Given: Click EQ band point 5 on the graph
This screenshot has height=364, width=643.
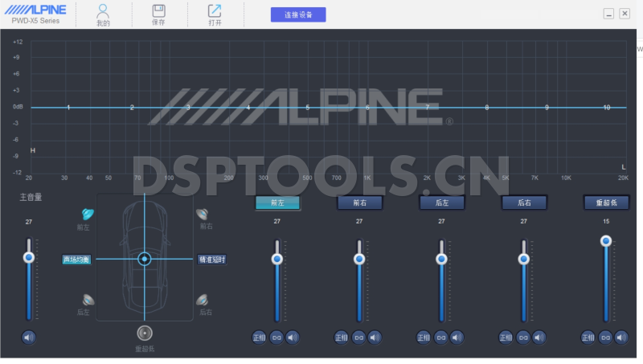Looking at the screenshot, I should 306,108.
